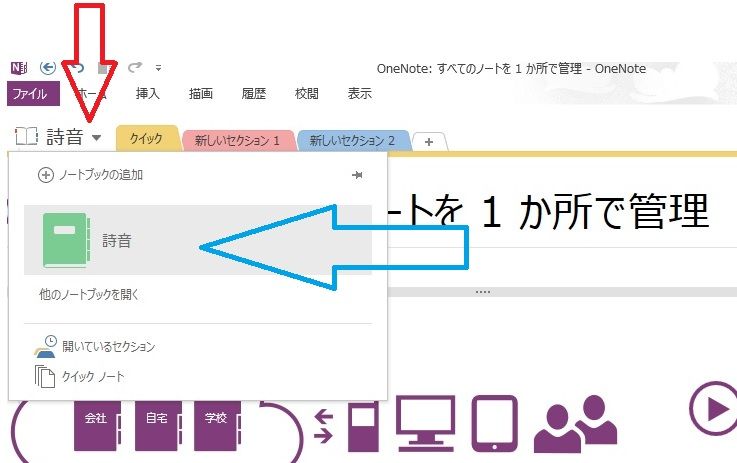The width and height of the screenshot is (737, 463).
Task: Add a new section with the plus tab
Action: pos(429,141)
